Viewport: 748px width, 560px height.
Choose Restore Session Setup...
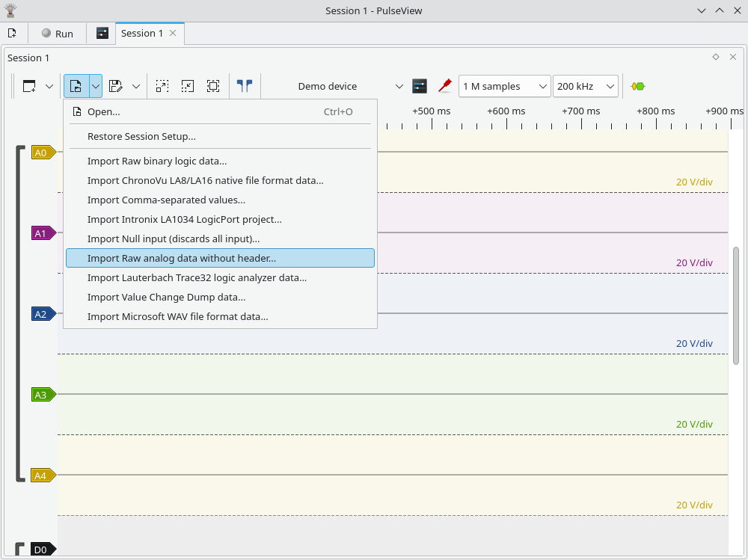(x=220, y=136)
